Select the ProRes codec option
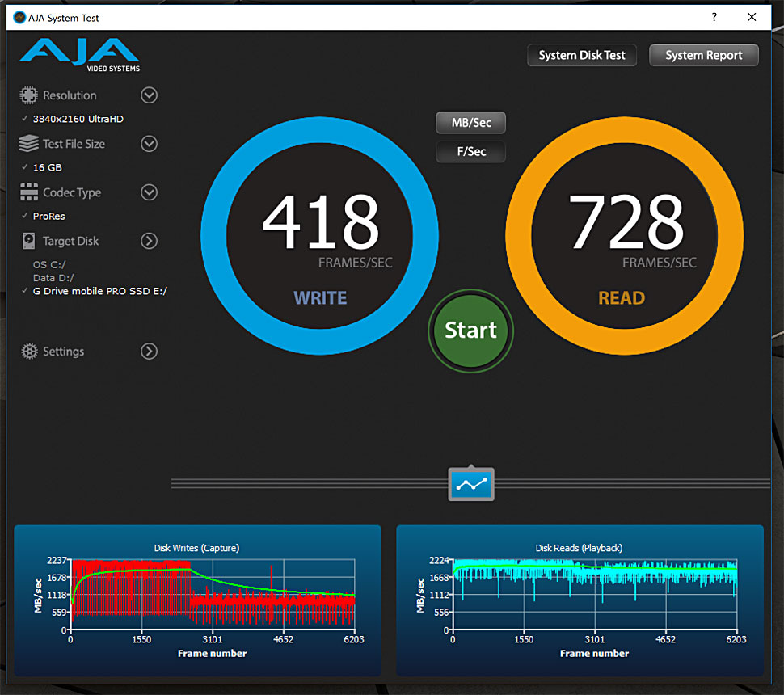This screenshot has width=784, height=695. click(49, 216)
